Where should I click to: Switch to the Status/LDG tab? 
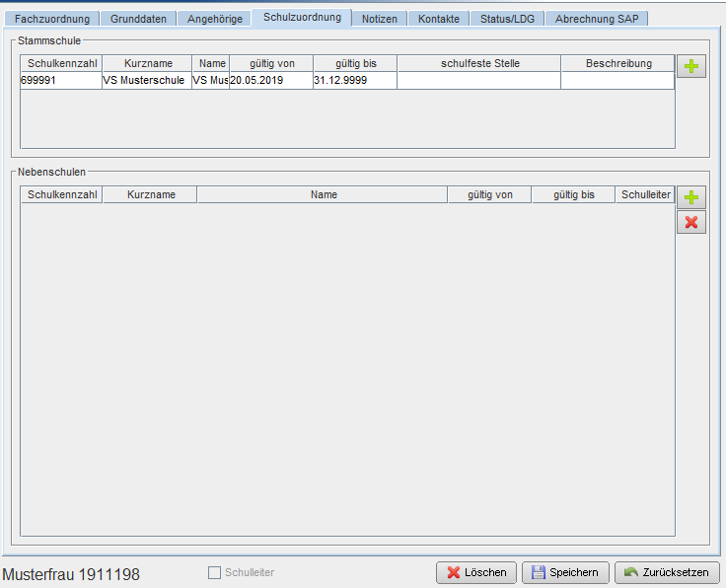(507, 19)
